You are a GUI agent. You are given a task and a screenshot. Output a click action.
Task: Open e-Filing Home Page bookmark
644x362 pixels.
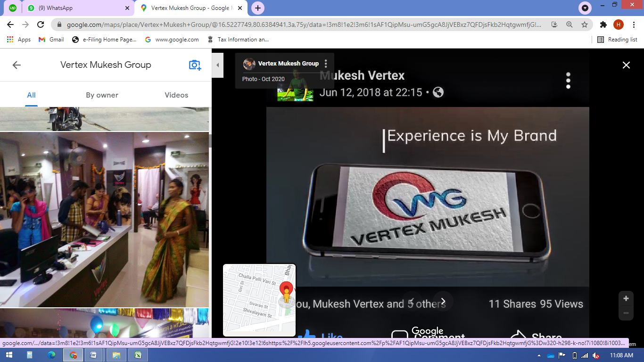(104, 40)
